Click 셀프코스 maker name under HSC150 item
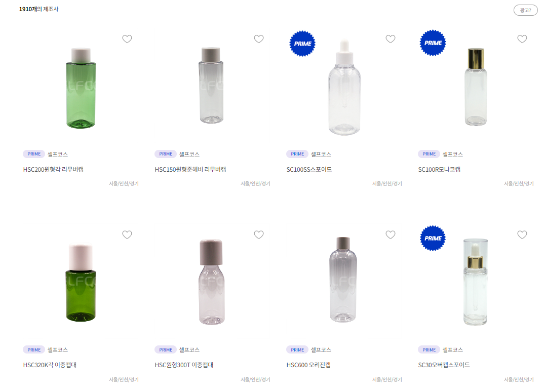 pos(189,154)
